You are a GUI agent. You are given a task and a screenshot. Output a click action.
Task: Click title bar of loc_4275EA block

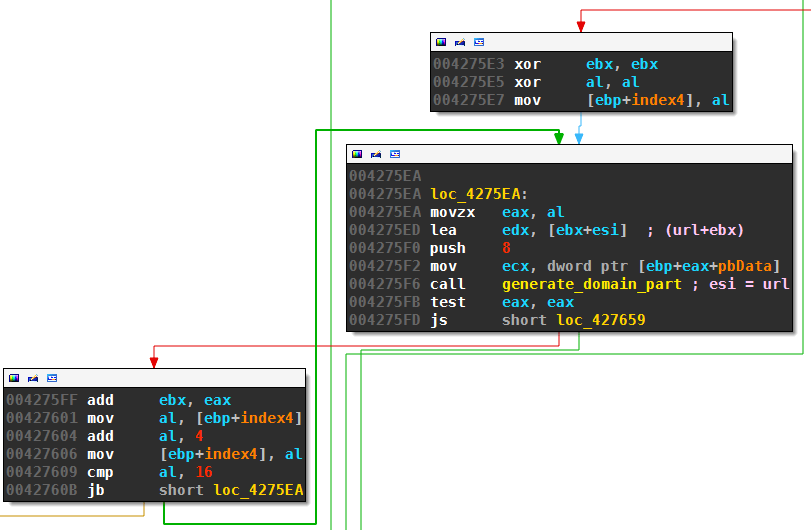[600, 155]
